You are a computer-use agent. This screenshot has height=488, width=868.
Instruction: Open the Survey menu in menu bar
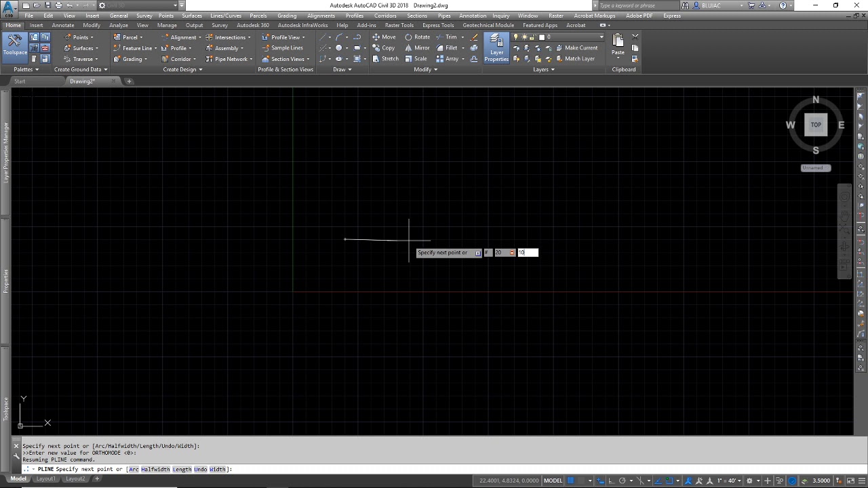(144, 16)
